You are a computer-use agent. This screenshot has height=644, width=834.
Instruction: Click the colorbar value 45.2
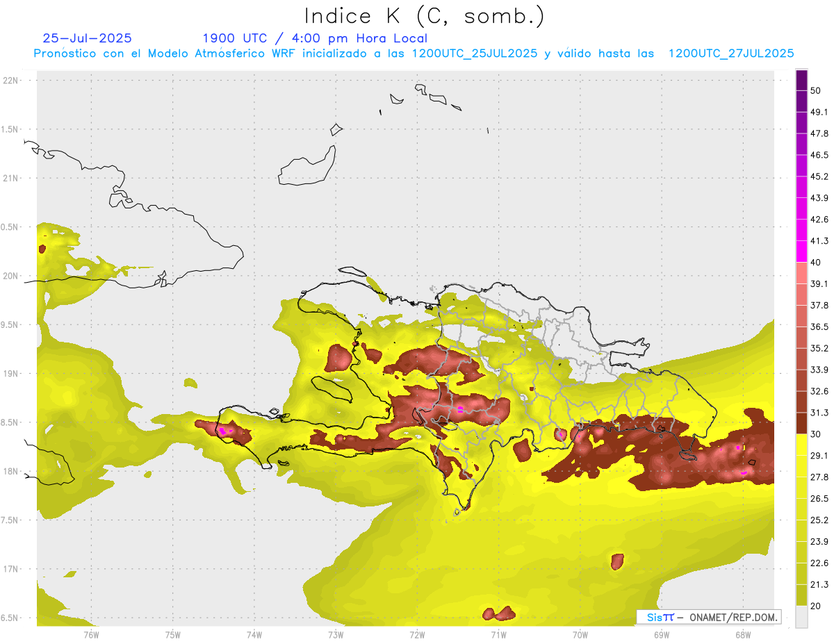point(819,176)
